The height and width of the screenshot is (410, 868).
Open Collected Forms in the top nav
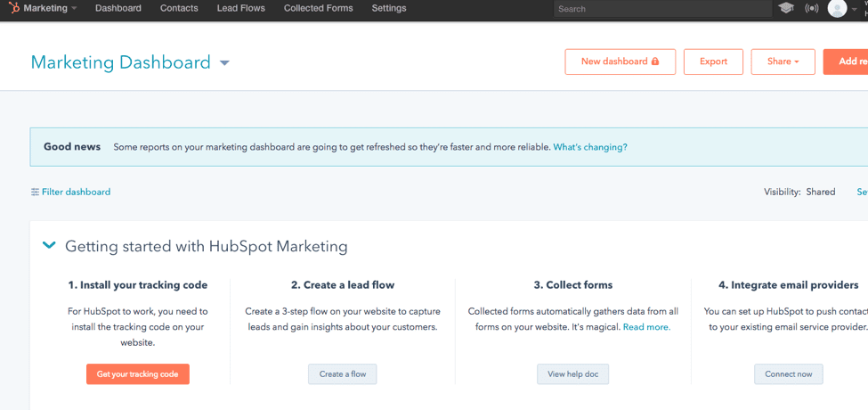pos(319,8)
